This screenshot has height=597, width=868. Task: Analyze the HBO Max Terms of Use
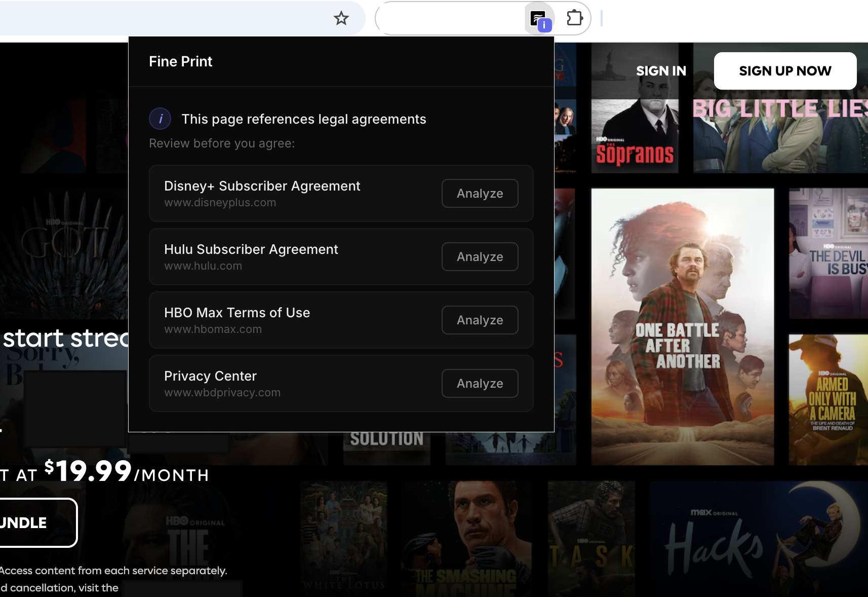click(x=480, y=320)
